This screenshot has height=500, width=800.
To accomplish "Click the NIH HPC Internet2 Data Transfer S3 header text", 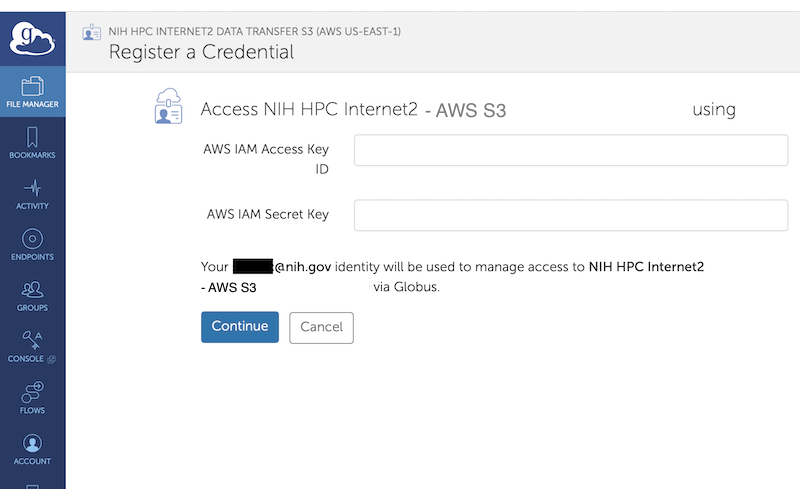I will pos(254,31).
